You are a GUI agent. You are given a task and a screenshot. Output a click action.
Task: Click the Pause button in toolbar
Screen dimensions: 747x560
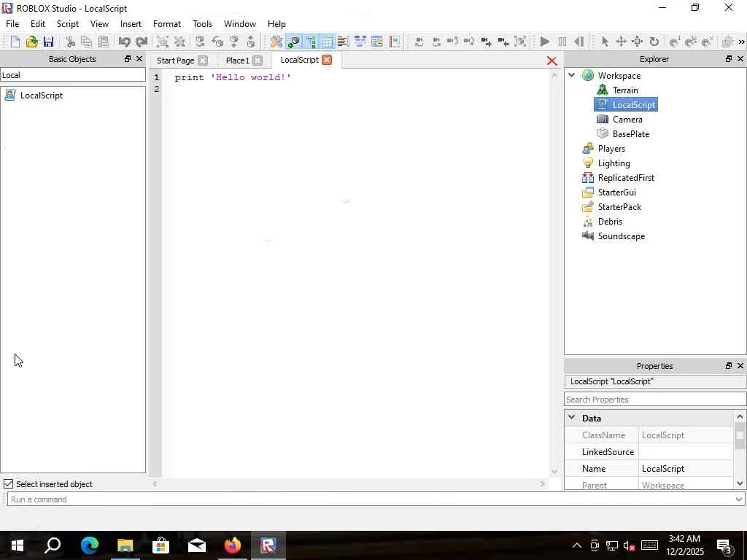point(562,42)
